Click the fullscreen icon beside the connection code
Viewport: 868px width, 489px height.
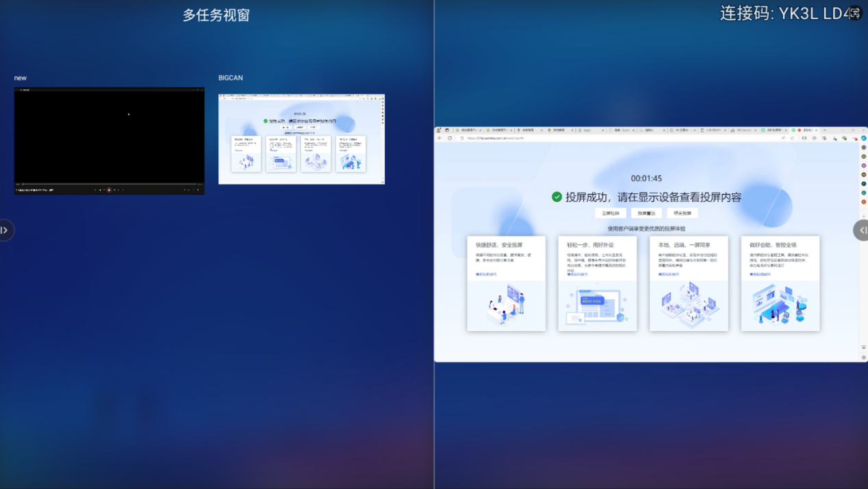coord(854,12)
